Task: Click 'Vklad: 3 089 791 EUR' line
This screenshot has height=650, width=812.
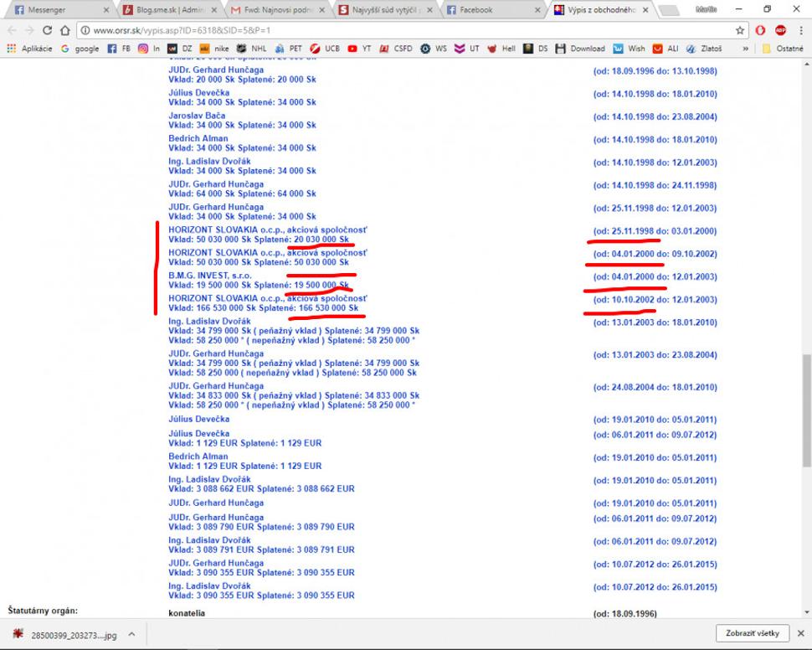Action: [x=261, y=550]
